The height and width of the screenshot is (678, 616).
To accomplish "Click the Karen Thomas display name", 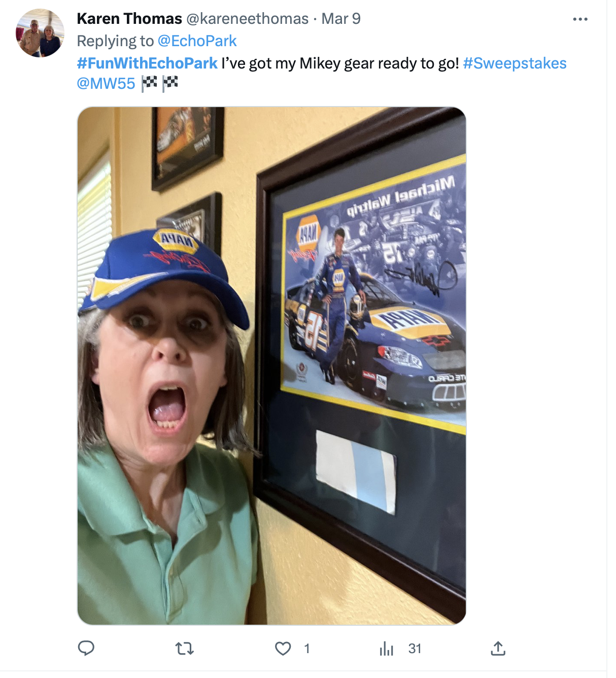I will point(129,19).
